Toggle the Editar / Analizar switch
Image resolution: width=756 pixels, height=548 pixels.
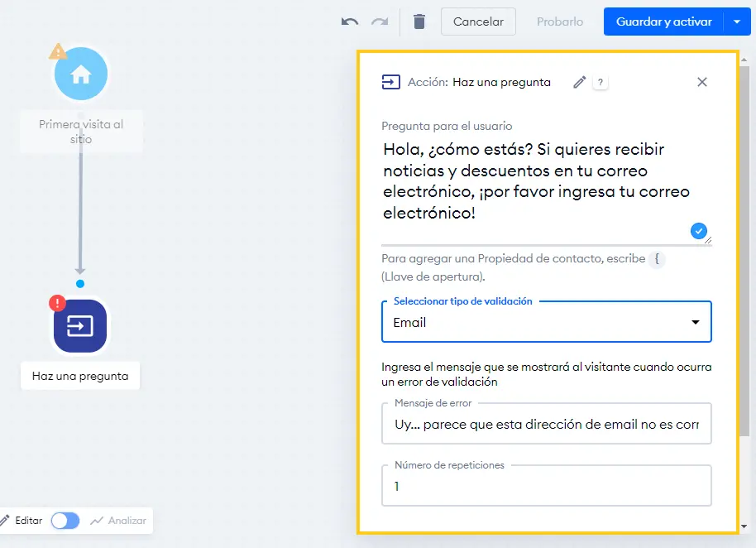65,521
